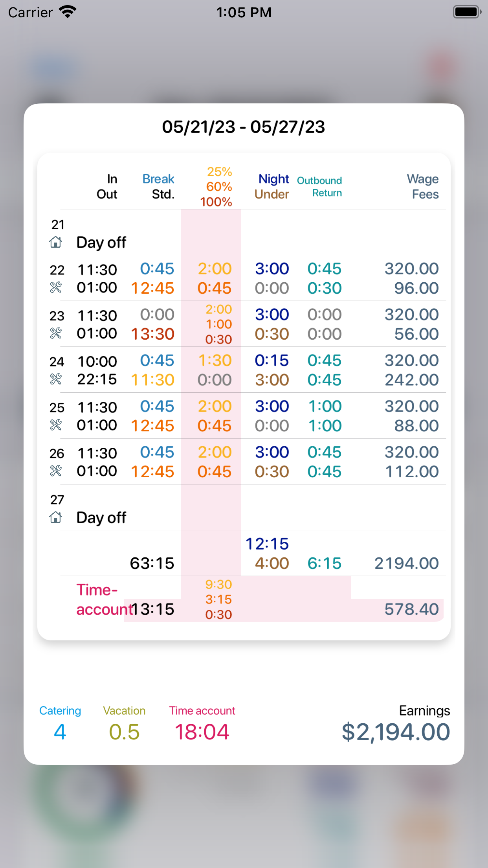This screenshot has height=868, width=488.
Task: Select the 242.00 fees on day 24
Action: [411, 380]
